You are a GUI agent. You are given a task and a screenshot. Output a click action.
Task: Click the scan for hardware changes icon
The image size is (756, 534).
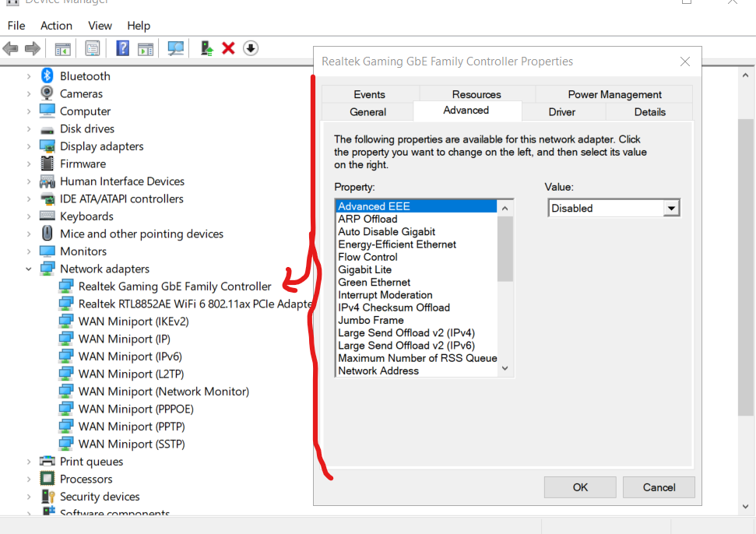175,48
